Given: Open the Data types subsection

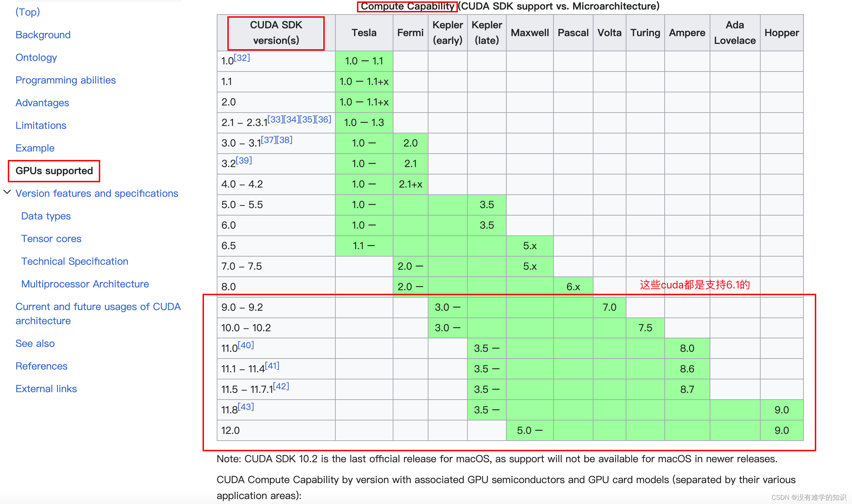Looking at the screenshot, I should [46, 216].
